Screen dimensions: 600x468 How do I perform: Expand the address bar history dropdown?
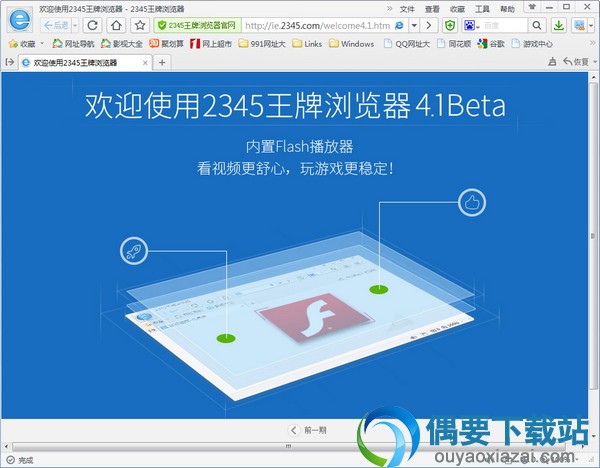(x=414, y=26)
